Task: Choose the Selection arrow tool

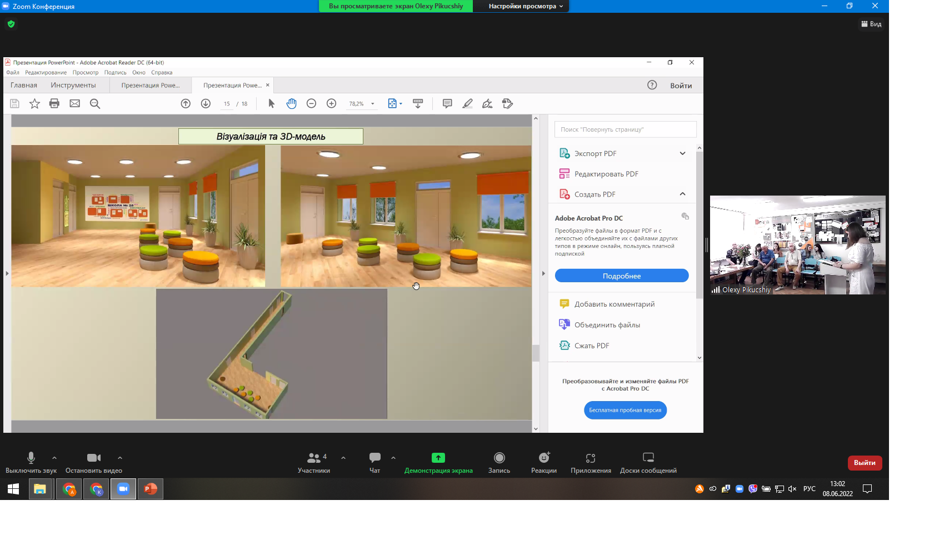Action: 271,103
